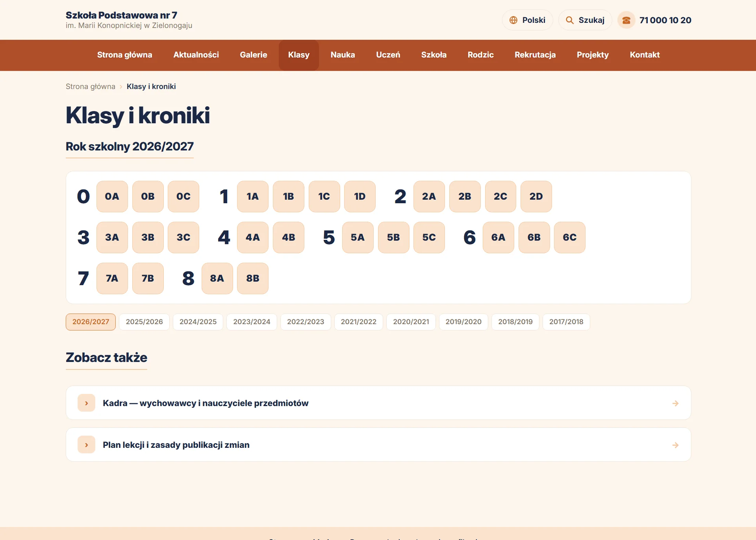The width and height of the screenshot is (756, 540).
Task: Open the Kontakt navigation item
Action: coord(645,55)
